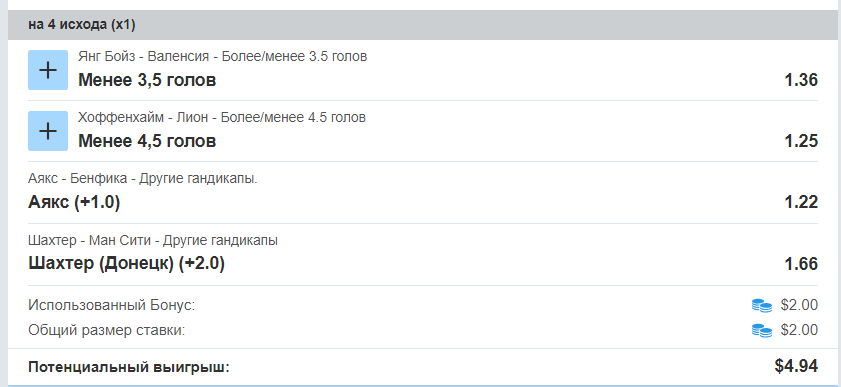
Task: Click the $4.94 potential winnings amount
Action: coord(796,366)
